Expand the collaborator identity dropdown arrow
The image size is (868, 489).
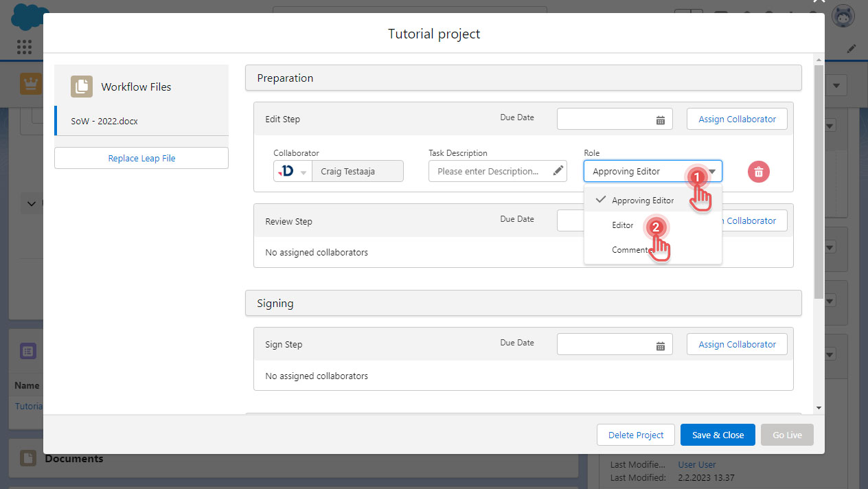(303, 171)
